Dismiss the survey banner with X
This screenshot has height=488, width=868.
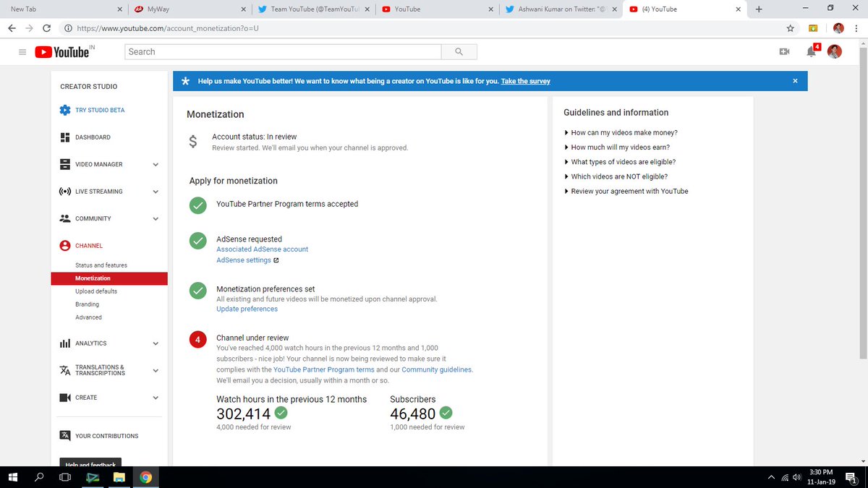point(795,81)
